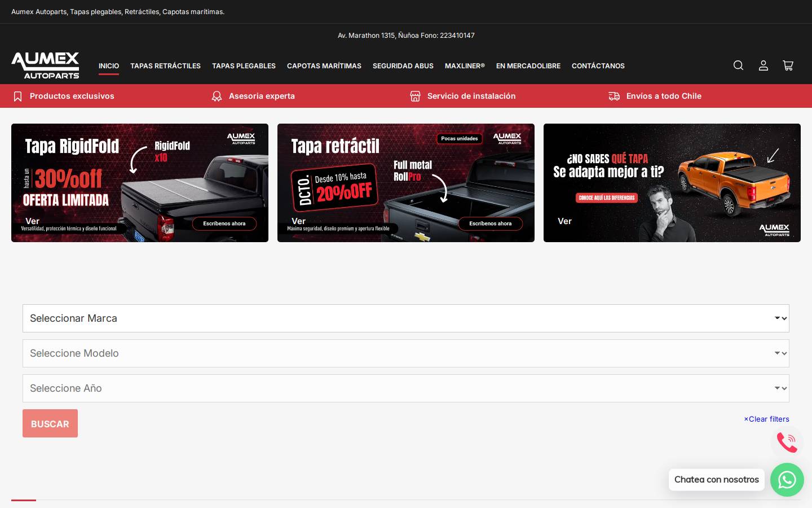Image resolution: width=812 pixels, height=508 pixels.
Task: Open the green WhatsApp chat icon
Action: point(787,480)
